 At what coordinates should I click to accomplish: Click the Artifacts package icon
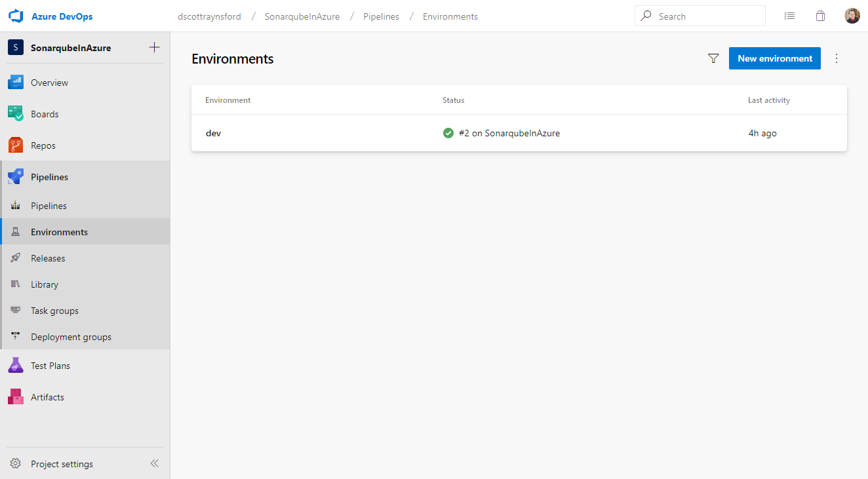(x=16, y=397)
